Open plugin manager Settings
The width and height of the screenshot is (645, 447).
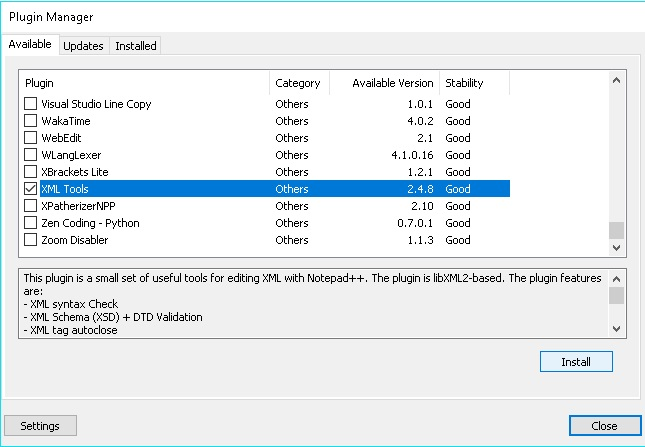point(40,425)
